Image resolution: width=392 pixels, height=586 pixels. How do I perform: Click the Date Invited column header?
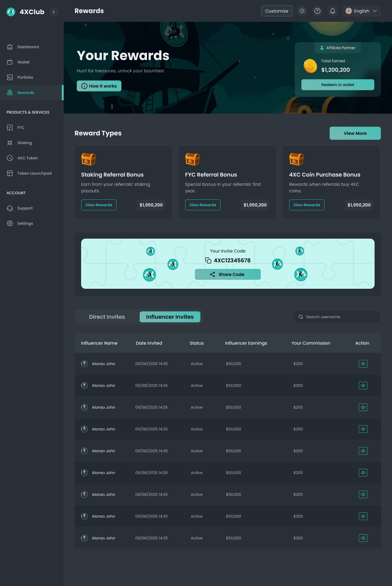coord(149,343)
